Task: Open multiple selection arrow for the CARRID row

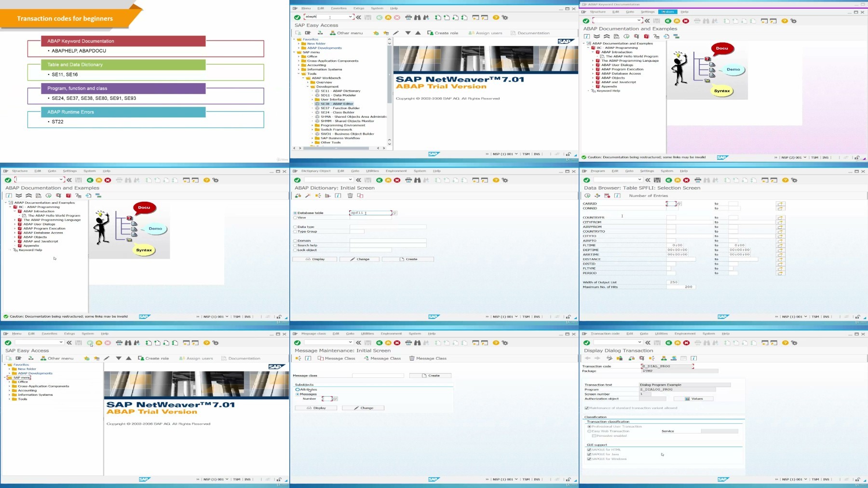Action: [x=780, y=204]
